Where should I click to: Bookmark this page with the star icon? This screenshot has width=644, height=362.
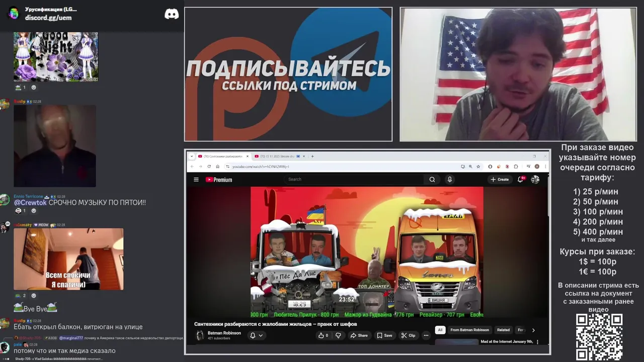tap(478, 166)
